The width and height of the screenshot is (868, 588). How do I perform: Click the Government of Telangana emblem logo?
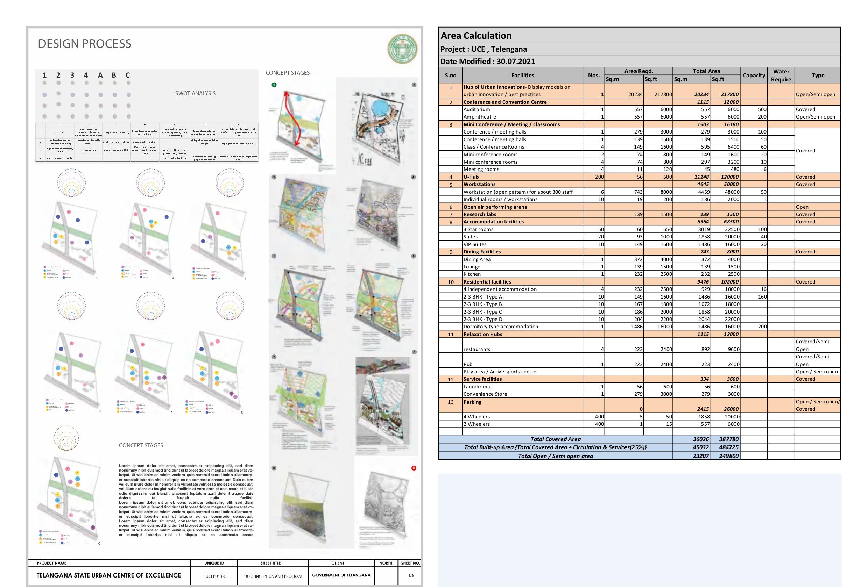click(x=402, y=49)
